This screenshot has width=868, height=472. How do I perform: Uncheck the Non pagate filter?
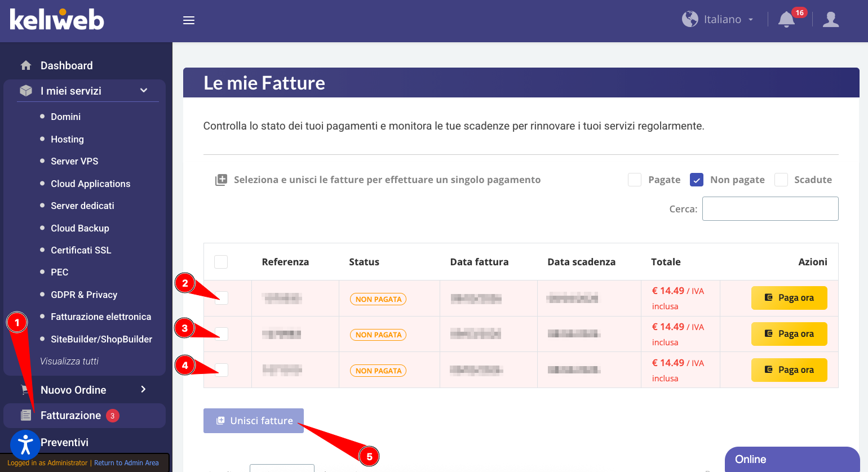pyautogui.click(x=697, y=180)
